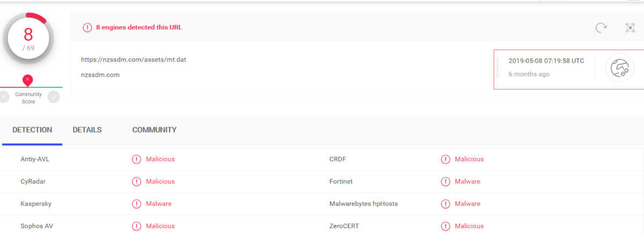Click the nzssdm.com domain text
The image size is (644, 233).
pyautogui.click(x=100, y=75)
